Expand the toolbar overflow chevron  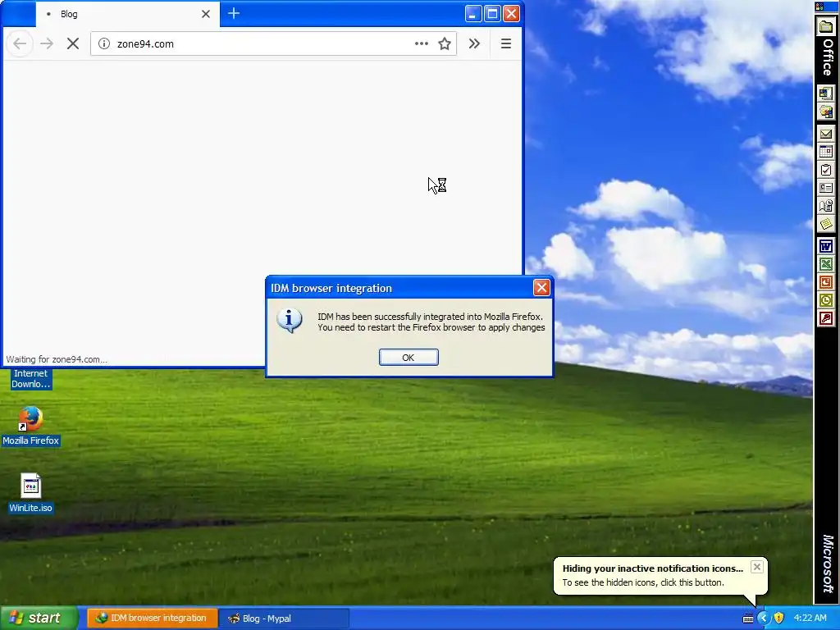point(474,44)
